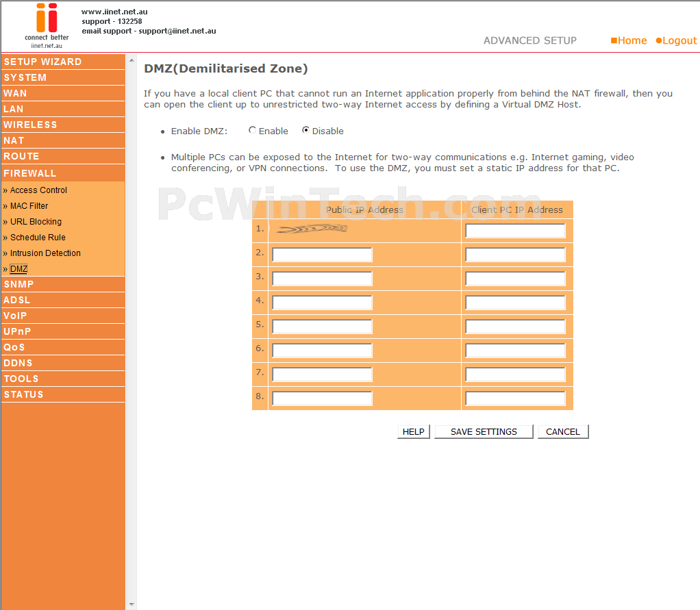Click the Logout link
The image size is (700, 610).
tap(676, 40)
